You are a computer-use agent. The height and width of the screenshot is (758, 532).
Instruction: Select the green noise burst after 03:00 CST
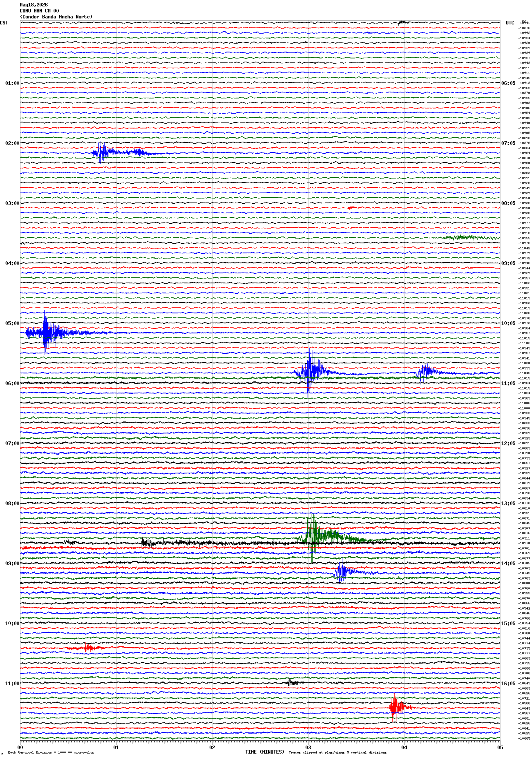click(471, 238)
